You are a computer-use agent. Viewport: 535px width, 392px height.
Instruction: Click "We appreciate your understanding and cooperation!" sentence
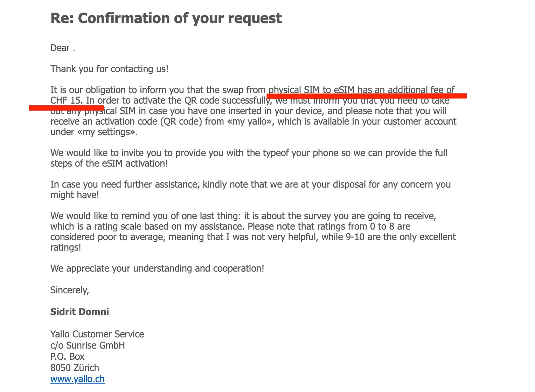pyautogui.click(x=157, y=268)
